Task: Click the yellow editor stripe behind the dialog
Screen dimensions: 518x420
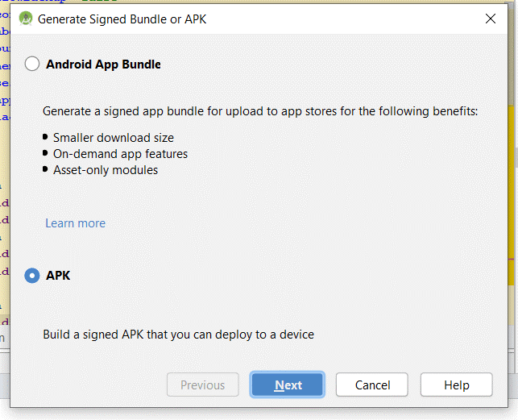Action: [512, 202]
